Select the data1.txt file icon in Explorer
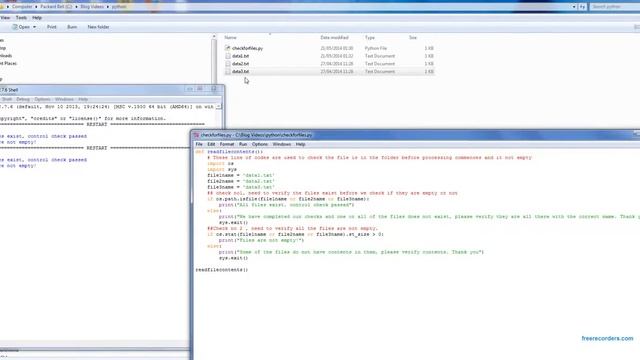This screenshot has height=360, width=640. [227, 56]
